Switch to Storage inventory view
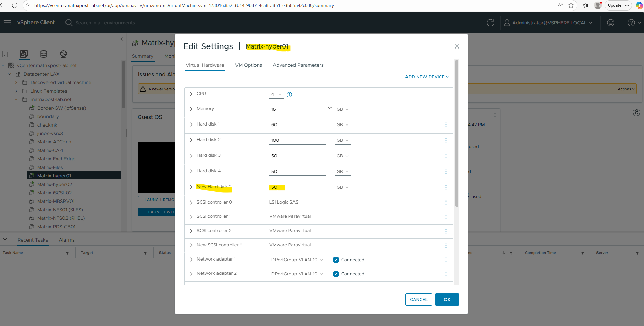 coord(44,54)
